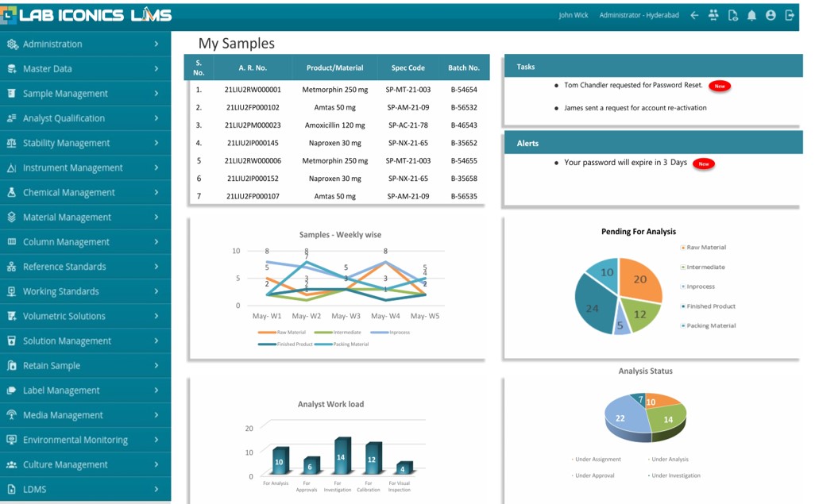Click the logout icon
This screenshot has height=504, width=815.
point(790,15)
